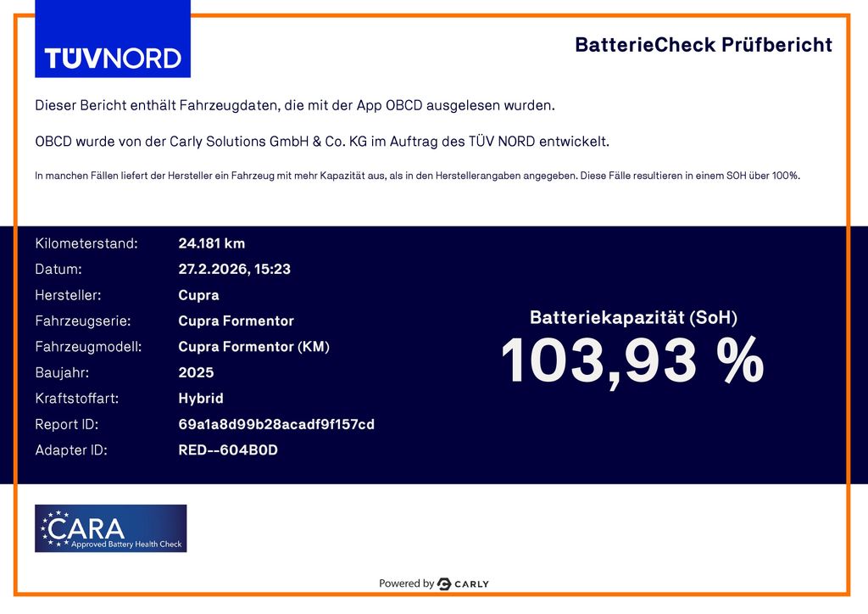Click the Baujahr value 2025
The height and width of the screenshot is (614, 868).
[196, 372]
